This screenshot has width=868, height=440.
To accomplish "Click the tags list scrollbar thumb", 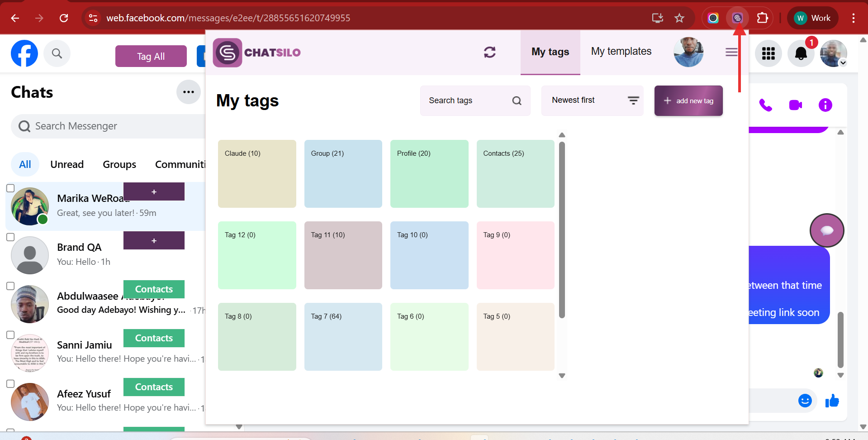I will pyautogui.click(x=562, y=230).
